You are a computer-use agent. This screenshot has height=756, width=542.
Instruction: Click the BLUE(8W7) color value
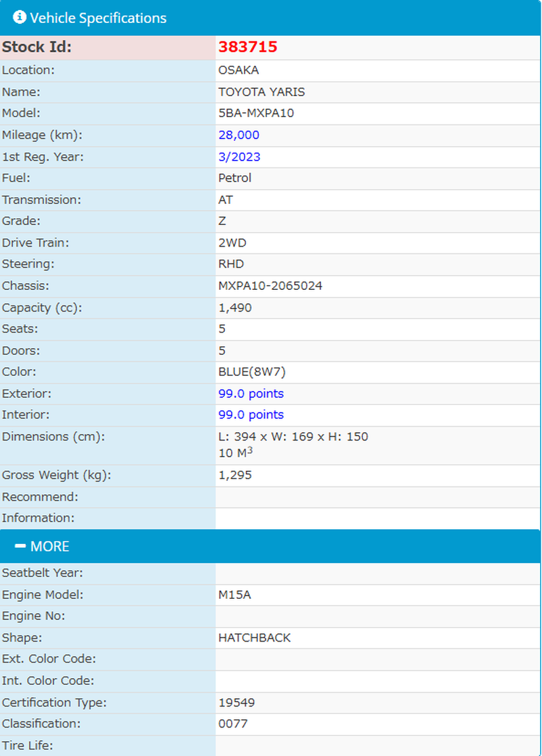pyautogui.click(x=252, y=372)
